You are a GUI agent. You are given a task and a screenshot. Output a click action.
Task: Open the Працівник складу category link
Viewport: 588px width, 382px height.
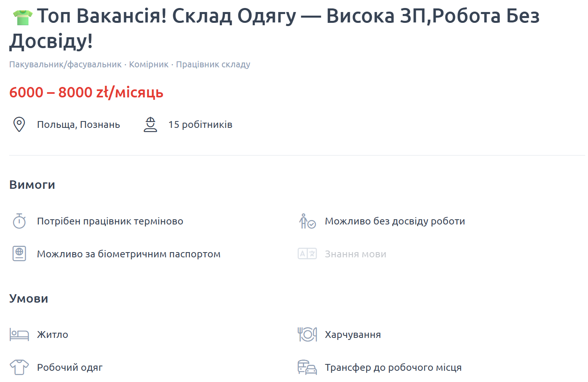213,64
